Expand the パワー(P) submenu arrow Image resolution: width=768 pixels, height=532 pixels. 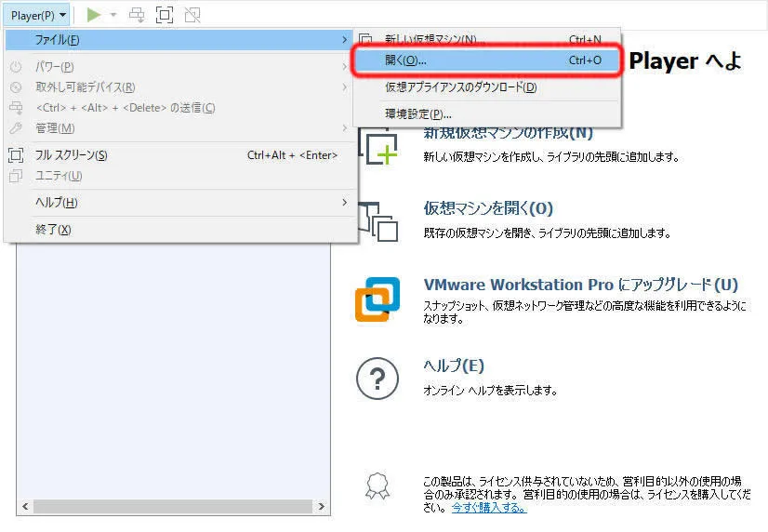(x=344, y=67)
